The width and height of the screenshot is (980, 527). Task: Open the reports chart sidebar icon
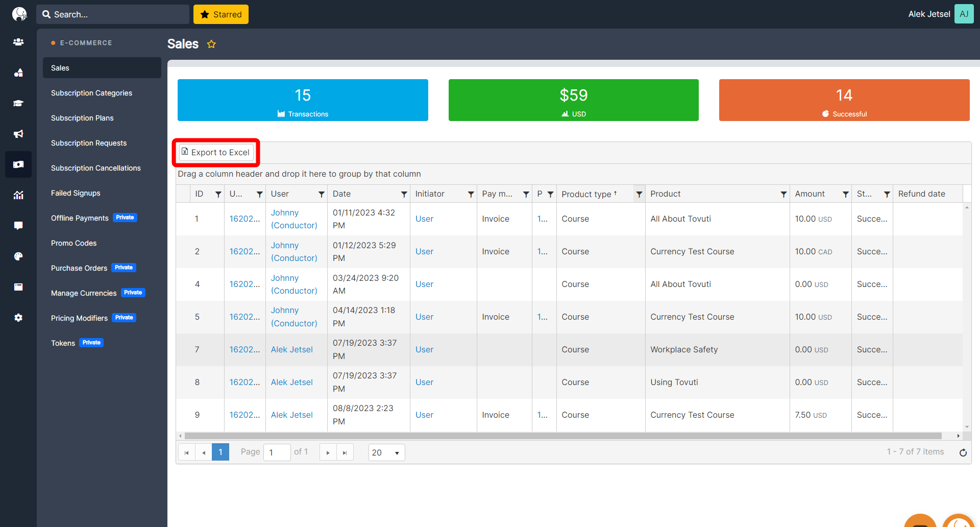pyautogui.click(x=18, y=195)
